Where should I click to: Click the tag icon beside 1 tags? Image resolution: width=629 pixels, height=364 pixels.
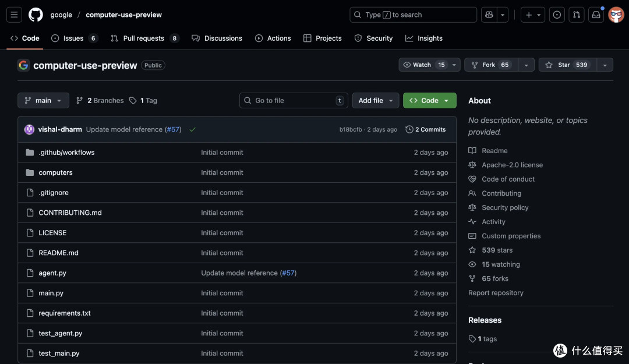pos(472,339)
